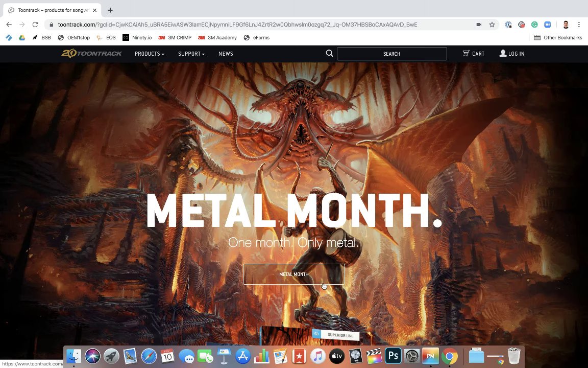Click the Log In link
The height and width of the screenshot is (368, 588).
click(512, 54)
